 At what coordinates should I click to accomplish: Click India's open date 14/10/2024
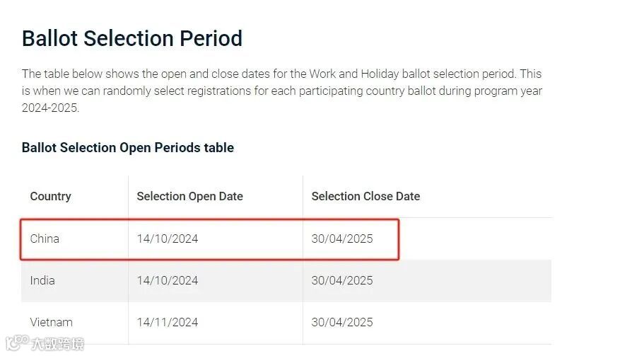pyautogui.click(x=167, y=281)
